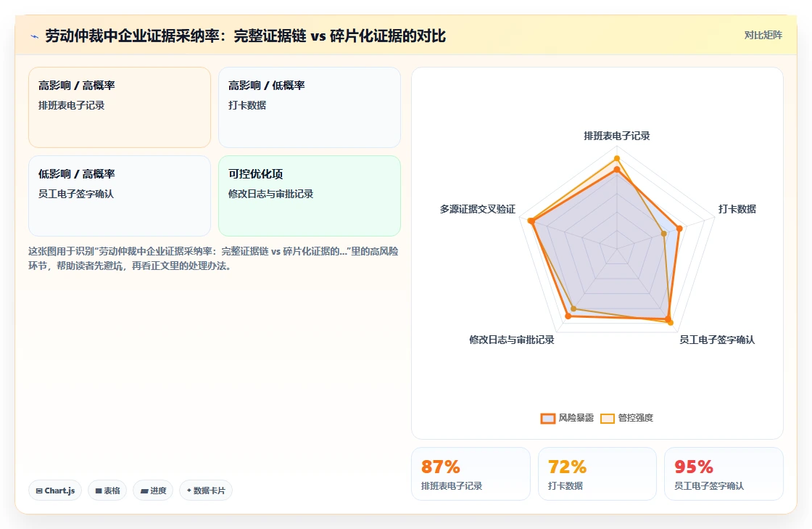
Task: Open the 可控优化项 green card
Action: (309, 196)
